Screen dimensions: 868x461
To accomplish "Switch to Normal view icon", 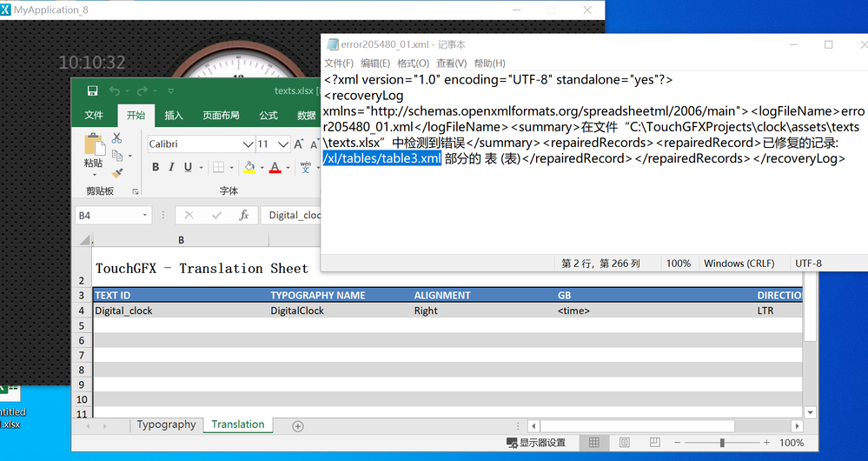I will tap(594, 442).
